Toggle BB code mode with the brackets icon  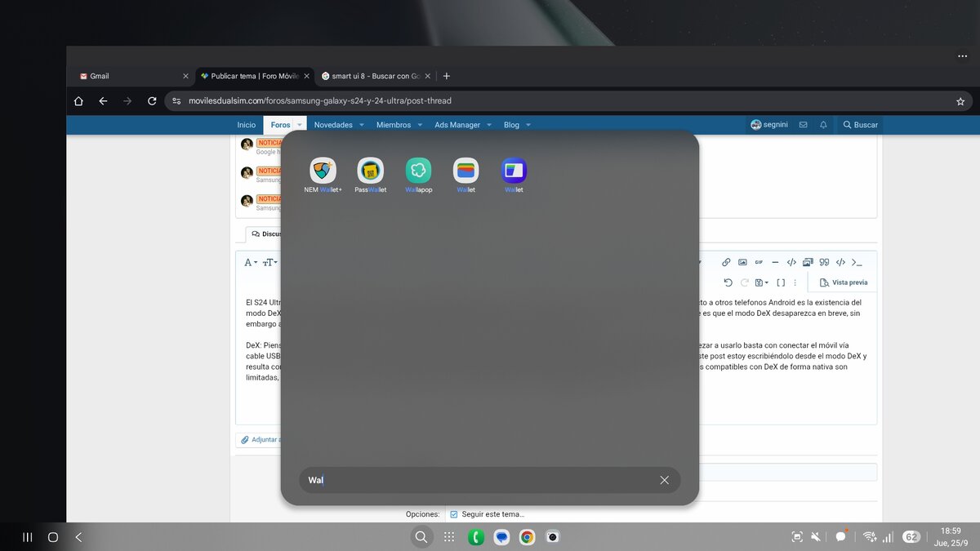point(781,282)
